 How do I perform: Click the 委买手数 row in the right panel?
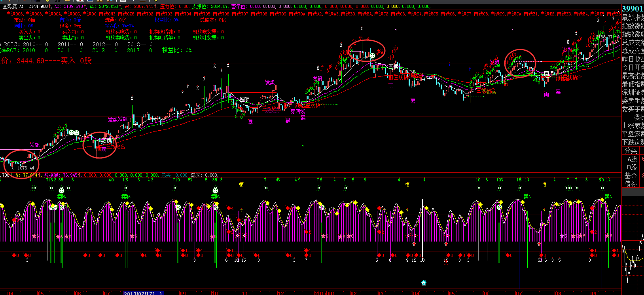pyautogui.click(x=633, y=109)
